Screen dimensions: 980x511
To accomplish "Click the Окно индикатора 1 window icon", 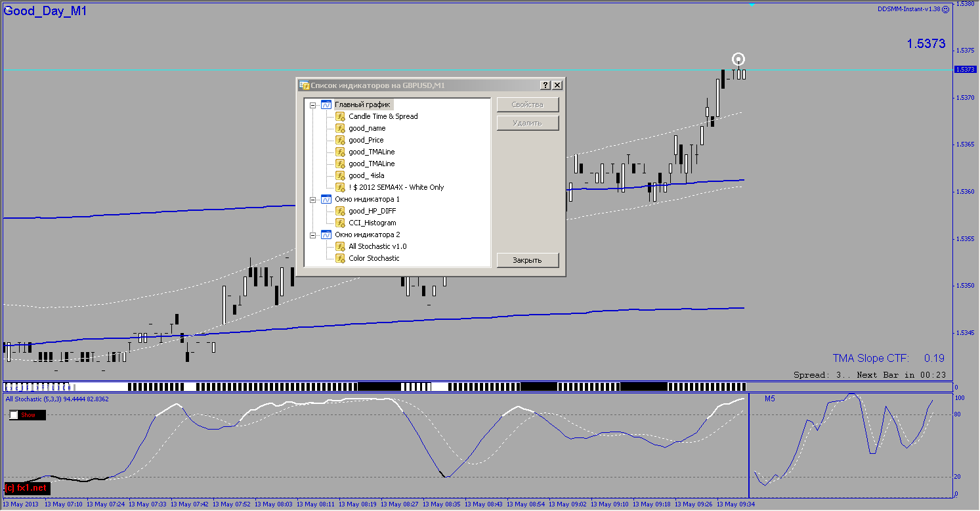I will point(326,199).
